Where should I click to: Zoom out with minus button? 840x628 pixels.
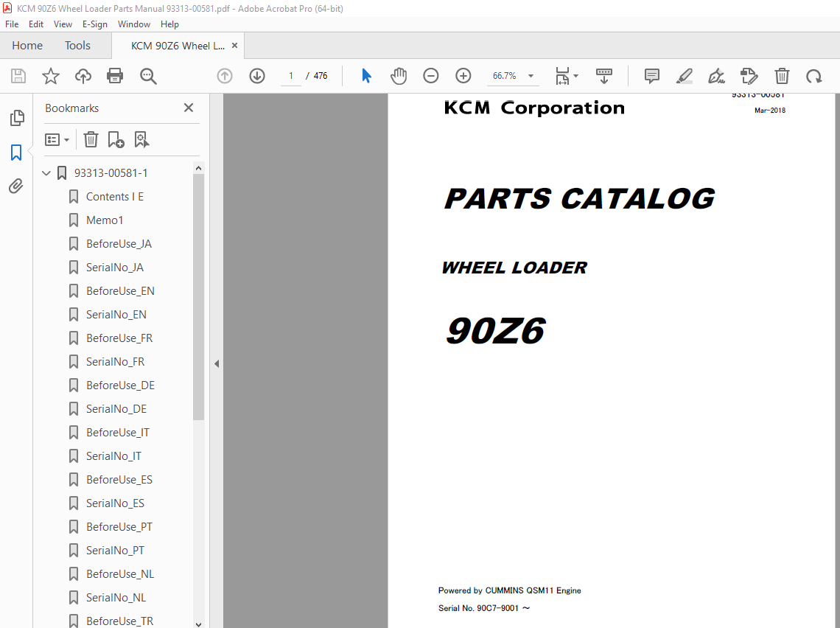[x=431, y=76]
